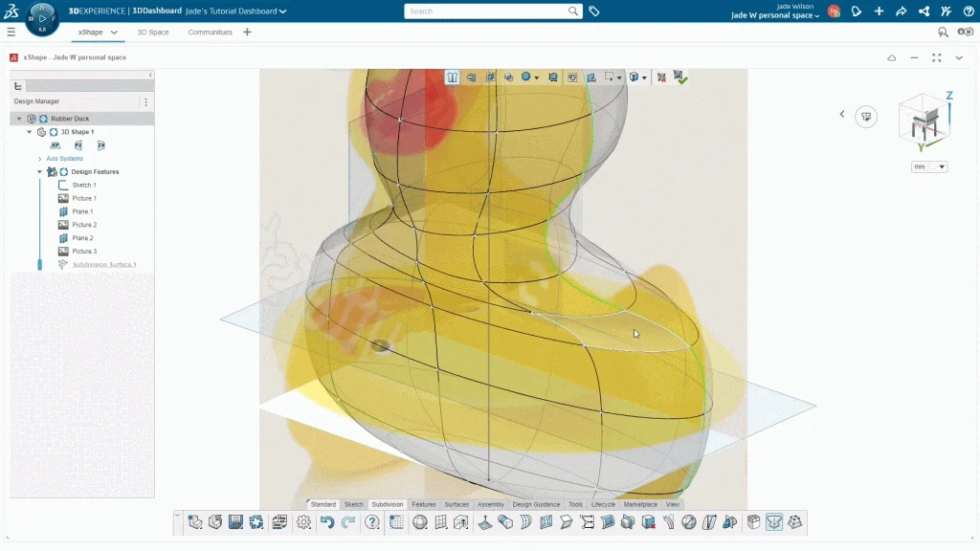The image size is (980, 551).
Task: Expand the Axis Systems node
Action: click(39, 159)
